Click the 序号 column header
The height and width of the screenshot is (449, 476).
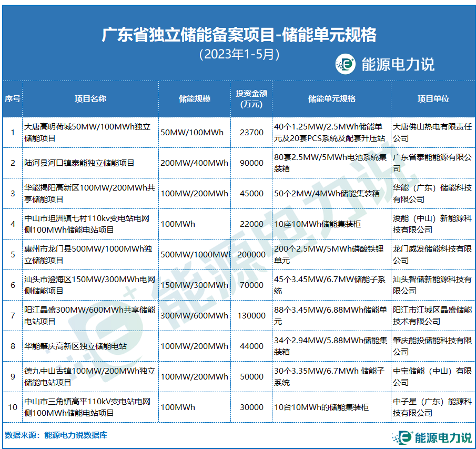(x=13, y=99)
